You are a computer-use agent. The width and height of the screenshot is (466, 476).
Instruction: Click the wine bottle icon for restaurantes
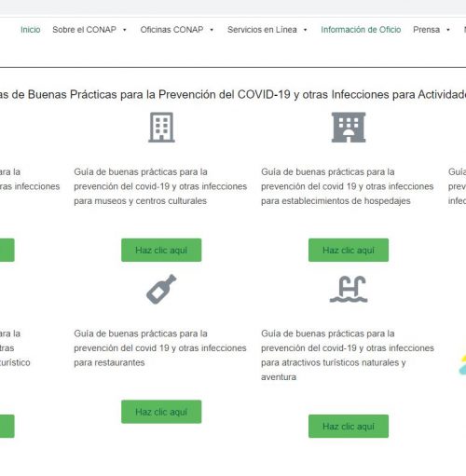[161, 289]
